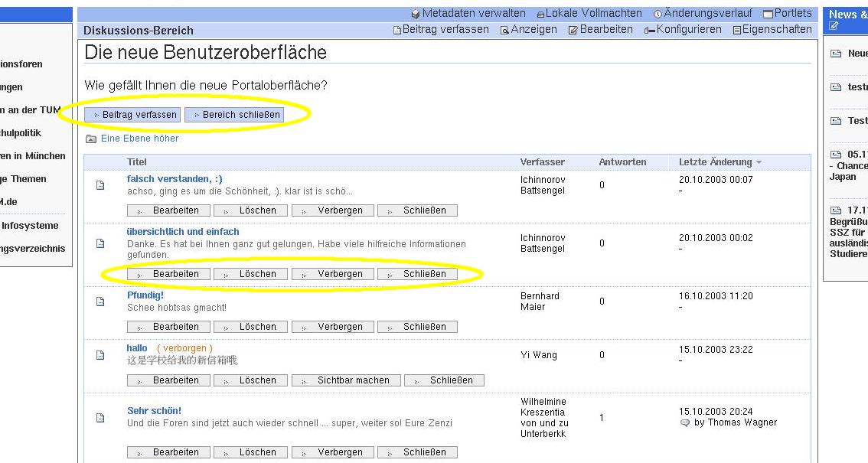This screenshot has height=463, width=868.
Task: Hide the 'falsch verstanden' post via Verbergen
Action: (x=333, y=210)
